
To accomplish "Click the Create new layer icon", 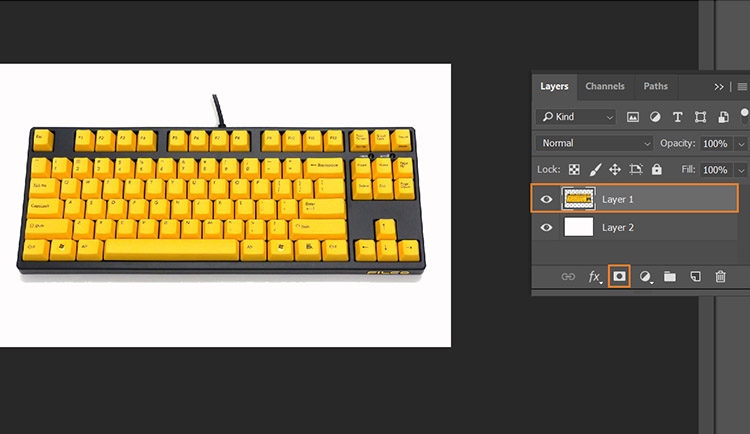I will tap(695, 276).
